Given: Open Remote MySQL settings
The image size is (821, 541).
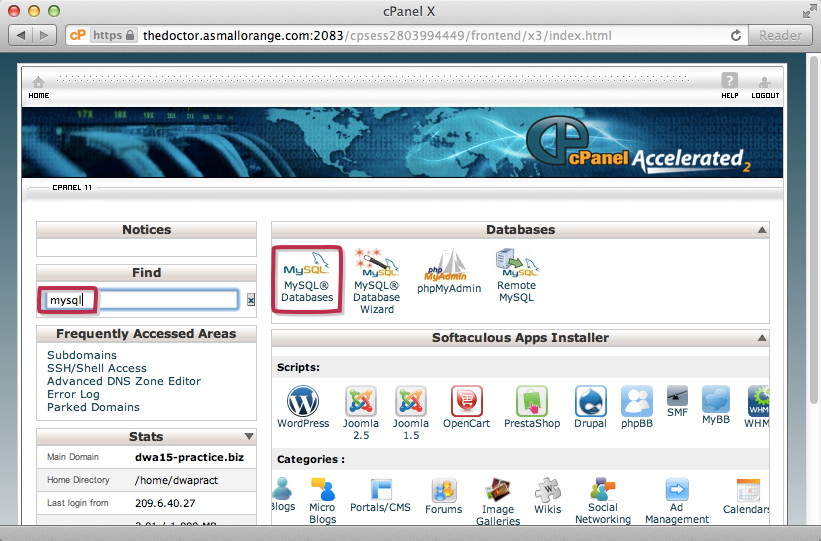Looking at the screenshot, I should coord(517,275).
